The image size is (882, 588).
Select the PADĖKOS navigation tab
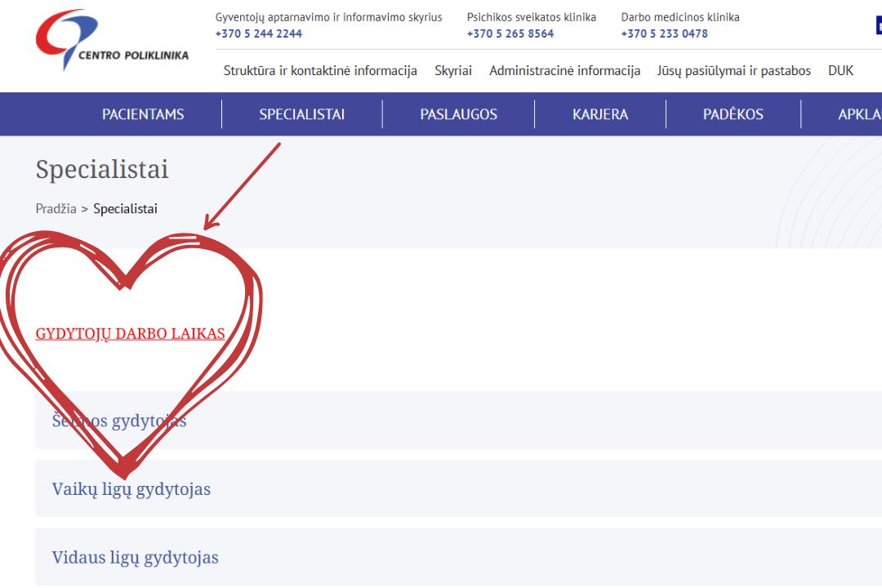[733, 114]
